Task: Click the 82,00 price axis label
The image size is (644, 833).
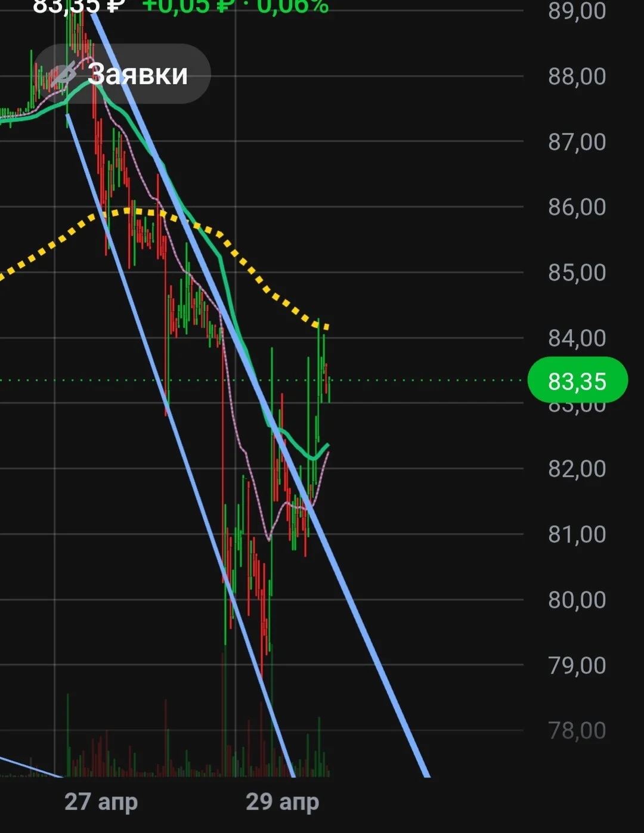Action: click(x=577, y=469)
